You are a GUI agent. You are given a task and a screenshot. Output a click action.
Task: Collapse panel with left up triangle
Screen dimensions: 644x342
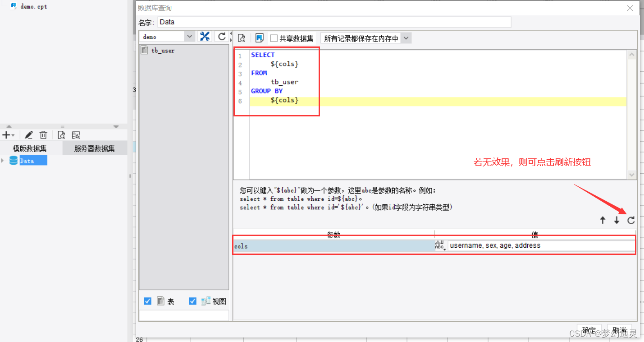(x=9, y=126)
